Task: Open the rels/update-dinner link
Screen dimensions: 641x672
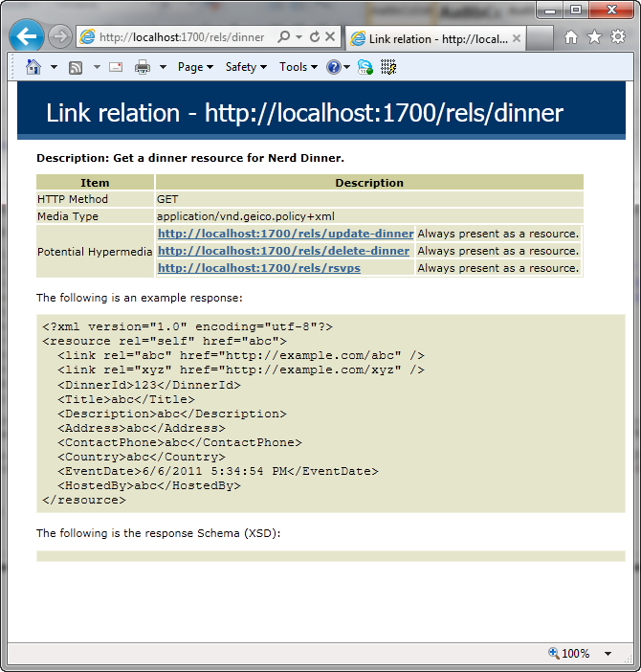Action: click(286, 234)
